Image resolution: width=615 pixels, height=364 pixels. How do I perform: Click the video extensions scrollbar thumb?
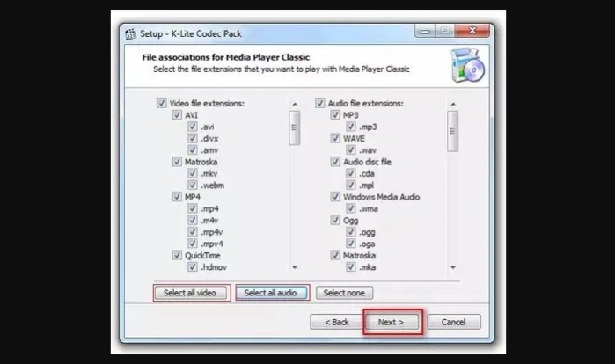[295, 127]
